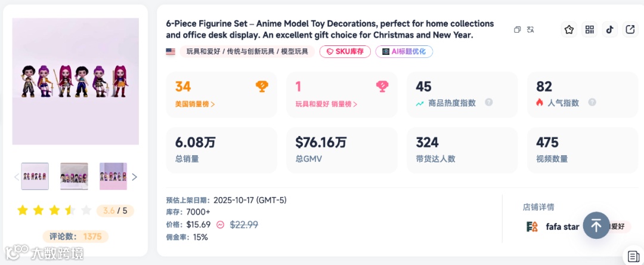Open product in external link icon
The width and height of the screenshot is (644, 265).
coord(630,29)
